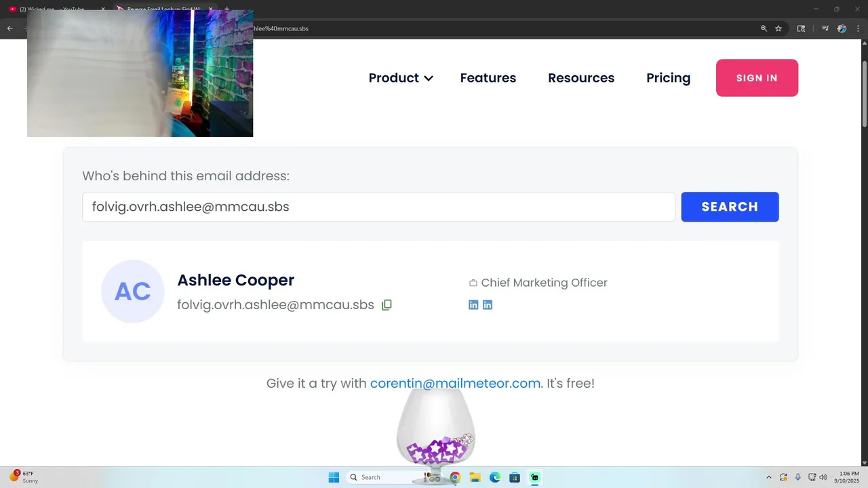Image resolution: width=868 pixels, height=488 pixels.
Task: Click the AC avatar circle
Action: (133, 291)
